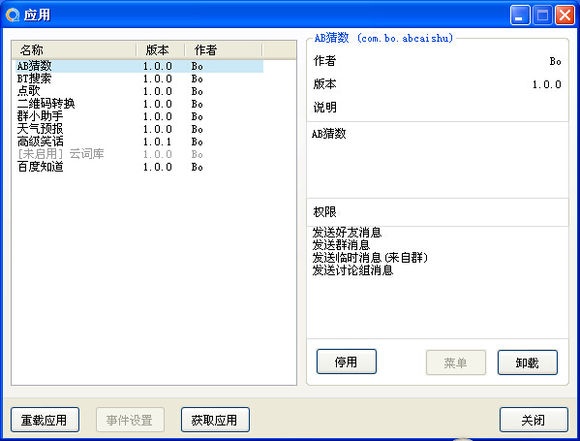Image resolution: width=580 pixels, height=441 pixels.
Task: Select the AB猜数 app in the list
Action: click(x=139, y=66)
